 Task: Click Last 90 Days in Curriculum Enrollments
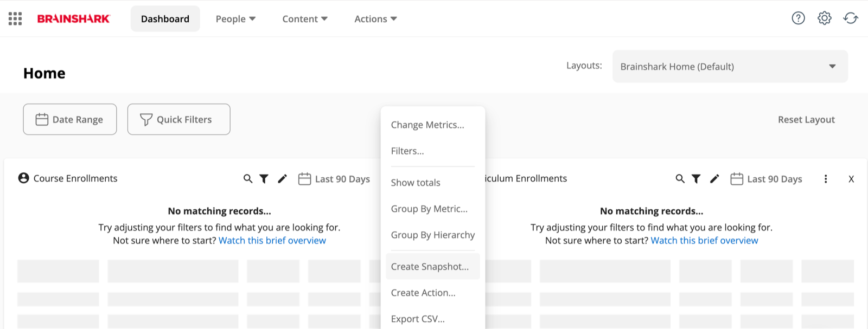tap(775, 179)
